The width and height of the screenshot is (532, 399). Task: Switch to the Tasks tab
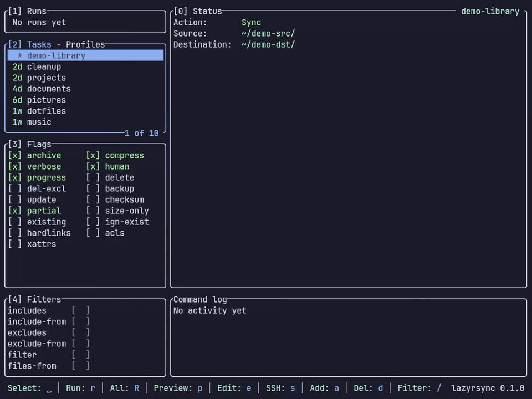coord(39,44)
